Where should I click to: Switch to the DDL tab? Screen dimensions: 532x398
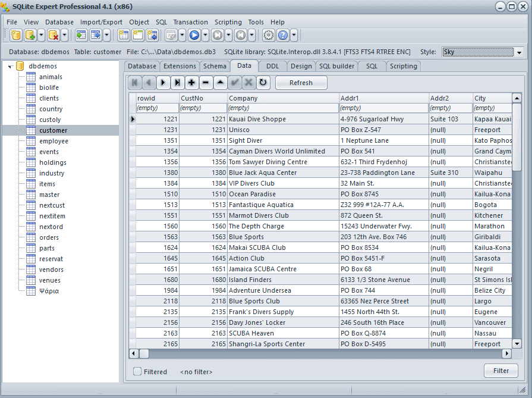pyautogui.click(x=272, y=66)
